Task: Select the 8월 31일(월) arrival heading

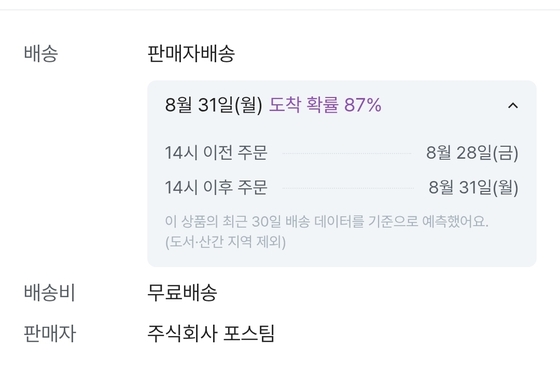Action: (214, 105)
